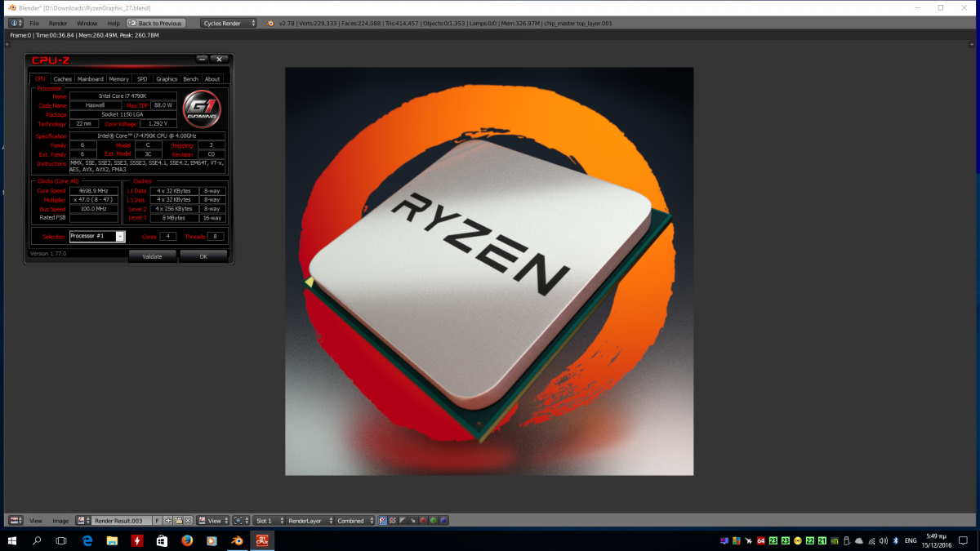Browse images with the image datablock icon

click(x=82, y=521)
